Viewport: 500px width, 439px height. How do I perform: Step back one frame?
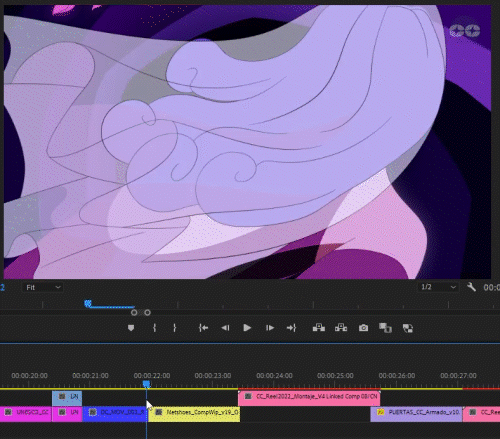[x=225, y=328]
